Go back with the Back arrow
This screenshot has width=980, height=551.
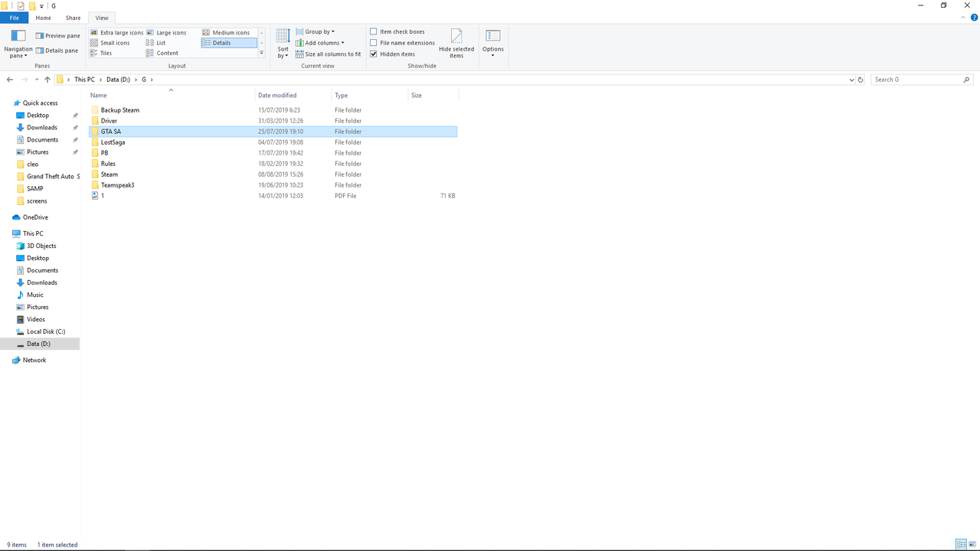10,80
